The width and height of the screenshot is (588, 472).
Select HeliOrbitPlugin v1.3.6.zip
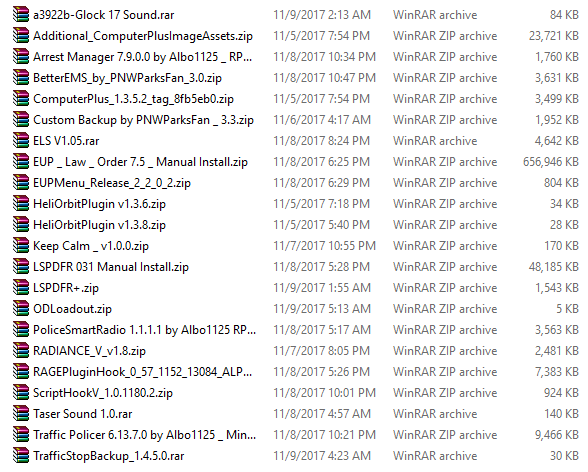(99, 204)
